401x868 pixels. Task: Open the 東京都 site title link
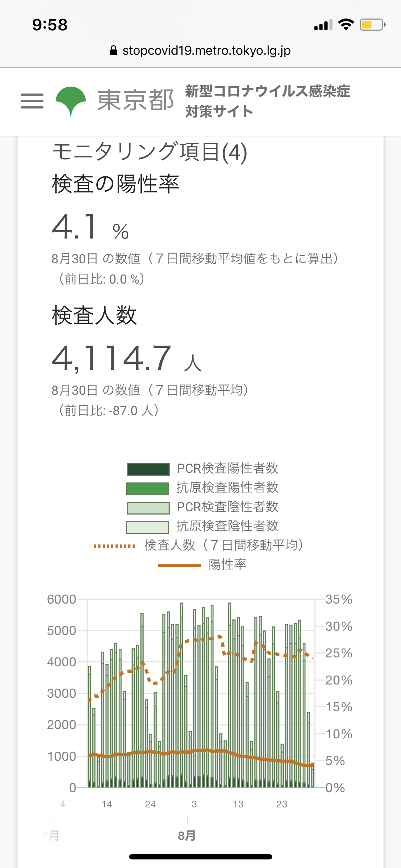(x=135, y=100)
